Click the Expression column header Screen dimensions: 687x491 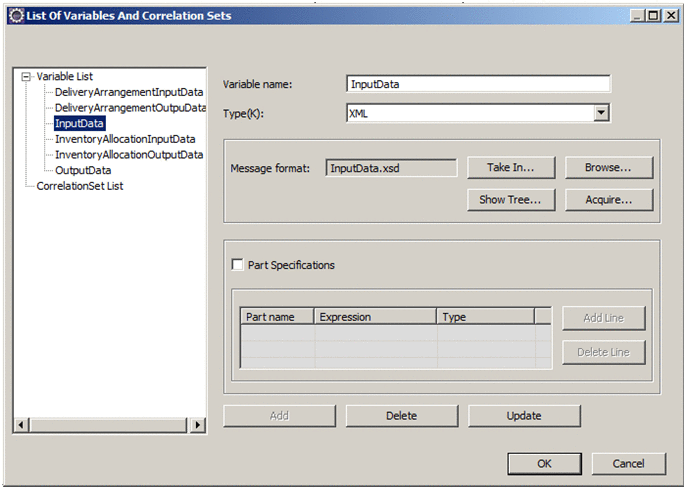click(x=375, y=317)
